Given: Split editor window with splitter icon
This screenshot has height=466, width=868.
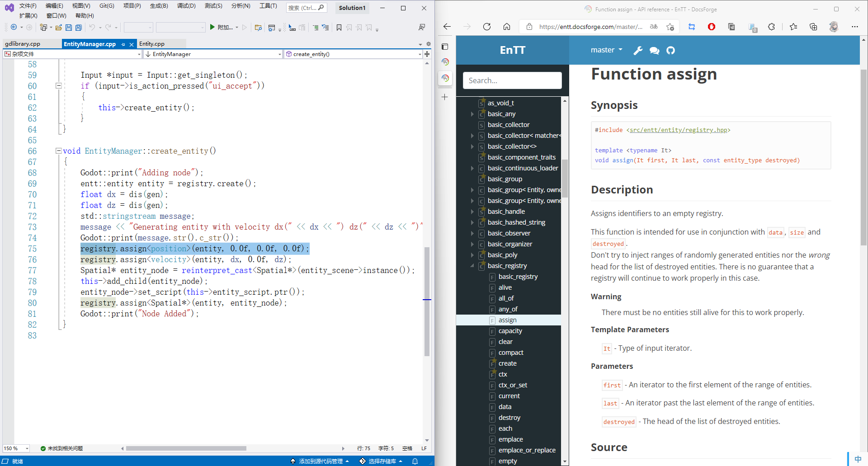Looking at the screenshot, I should (427, 54).
